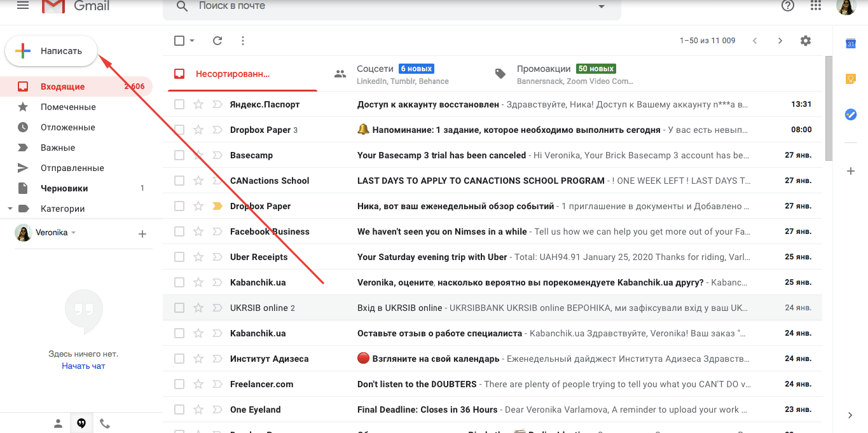This screenshot has height=433, width=868.
Task: Click the inbox vertical scrollbar
Action: (828, 108)
